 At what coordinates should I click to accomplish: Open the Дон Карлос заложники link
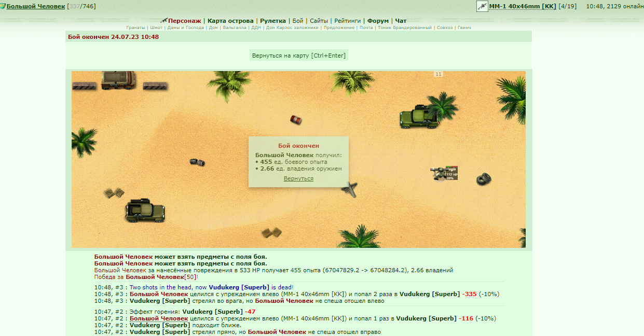click(292, 27)
